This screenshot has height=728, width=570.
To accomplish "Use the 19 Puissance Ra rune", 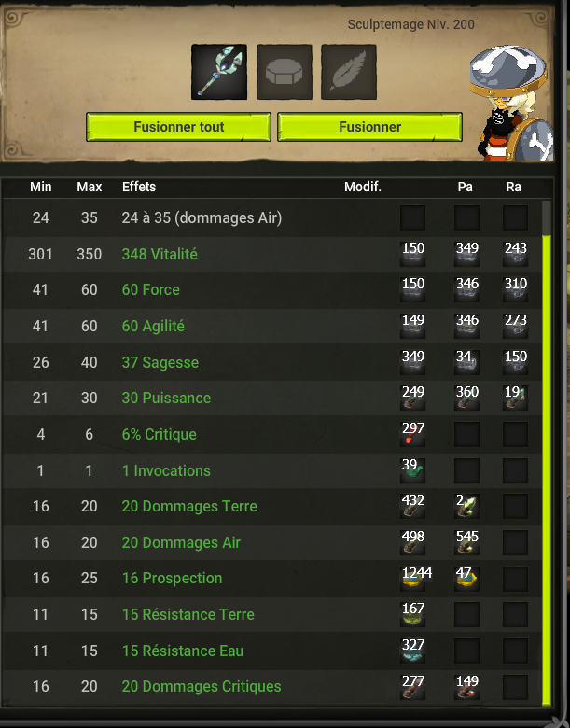I will click(515, 398).
